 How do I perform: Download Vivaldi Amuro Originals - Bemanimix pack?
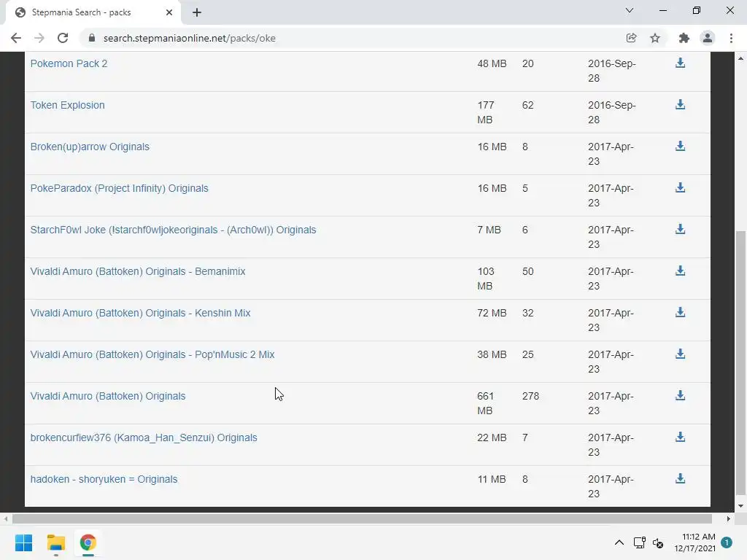680,271
